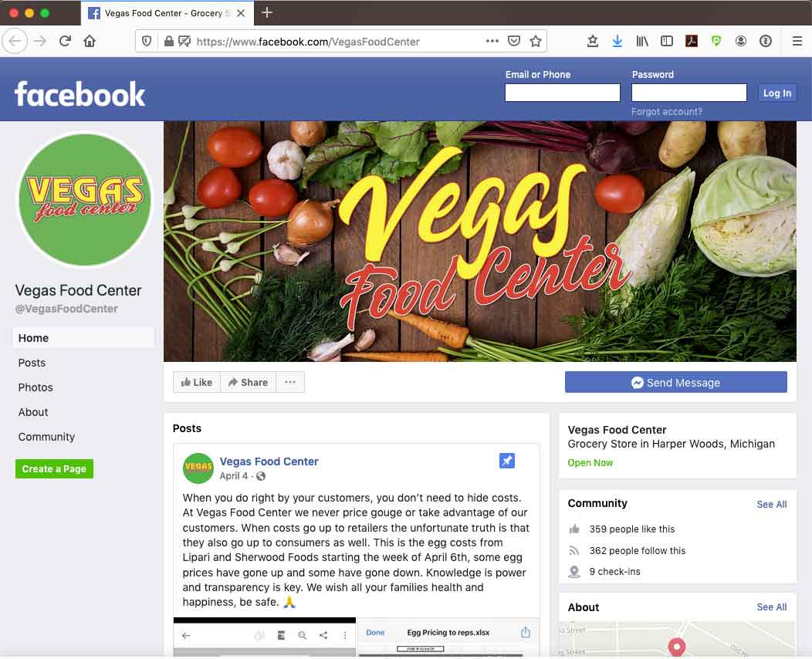Viewport: 812px width, 659px height.
Task: Open the downloads arrow icon in toolbar
Action: pos(617,41)
